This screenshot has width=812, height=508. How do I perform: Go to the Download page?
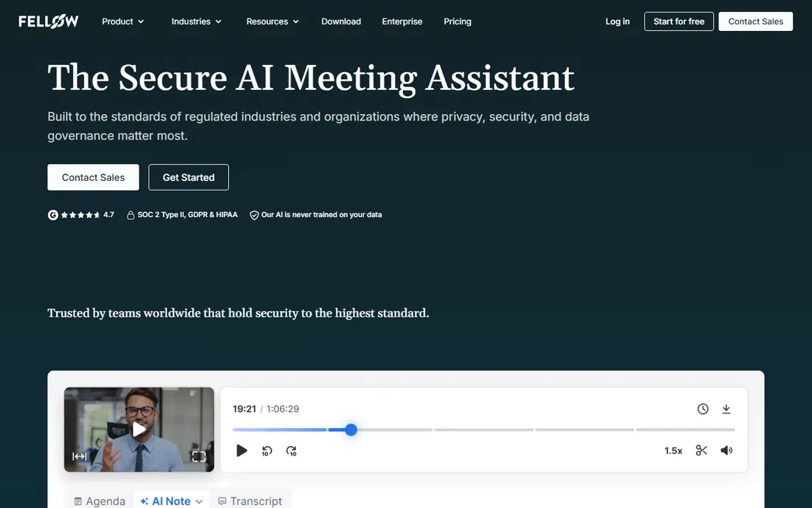click(341, 21)
